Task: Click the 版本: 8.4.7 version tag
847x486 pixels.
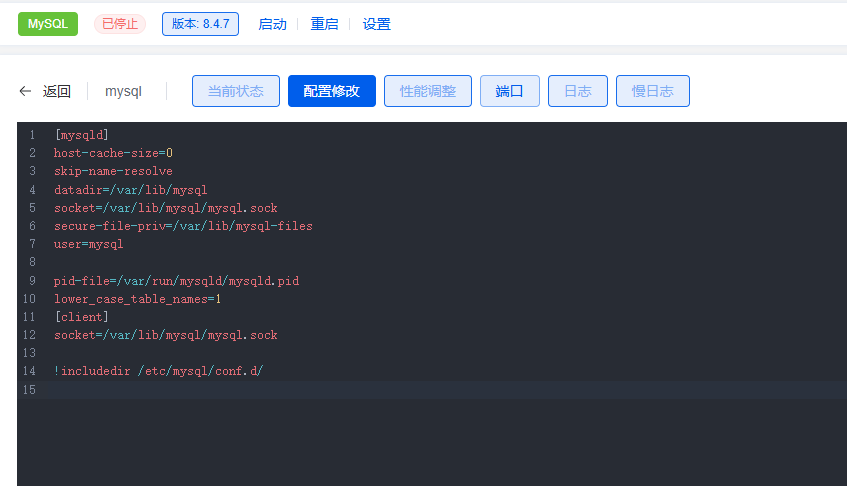Action: coord(200,24)
